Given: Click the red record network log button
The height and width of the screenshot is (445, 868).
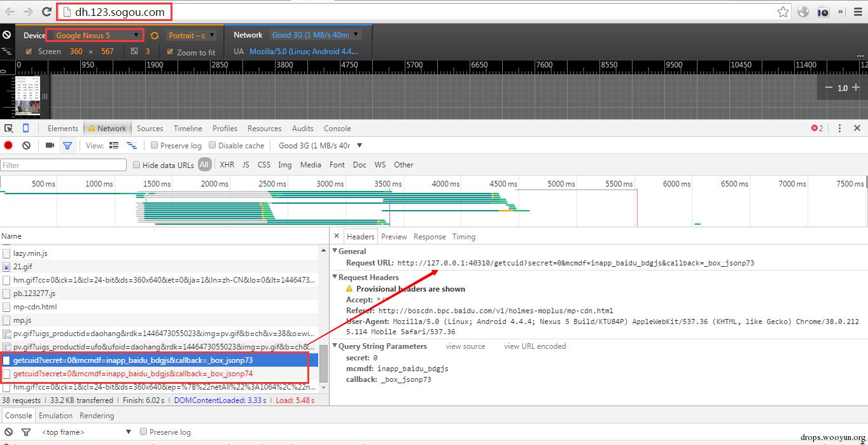Looking at the screenshot, I should click(x=8, y=145).
